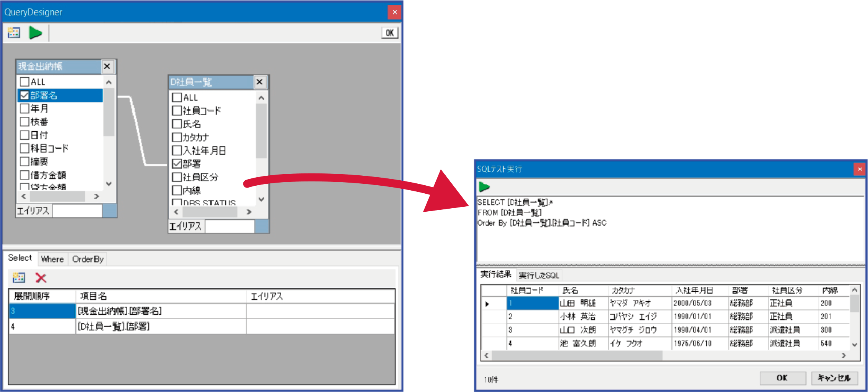
Task: Uncheck the 部署名 checkbox in 現金出納帳
Action: [25, 95]
